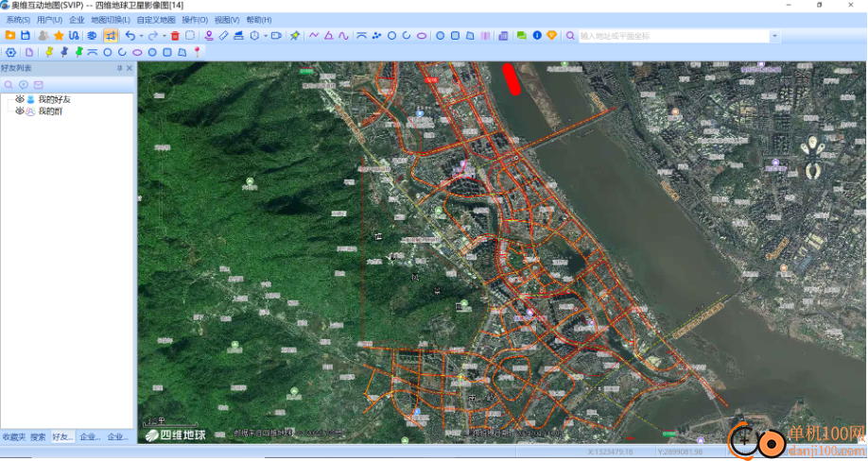Image resolution: width=868 pixels, height=461 pixels.
Task: Click the orange VIP diamond icon
Action: coord(552,35)
